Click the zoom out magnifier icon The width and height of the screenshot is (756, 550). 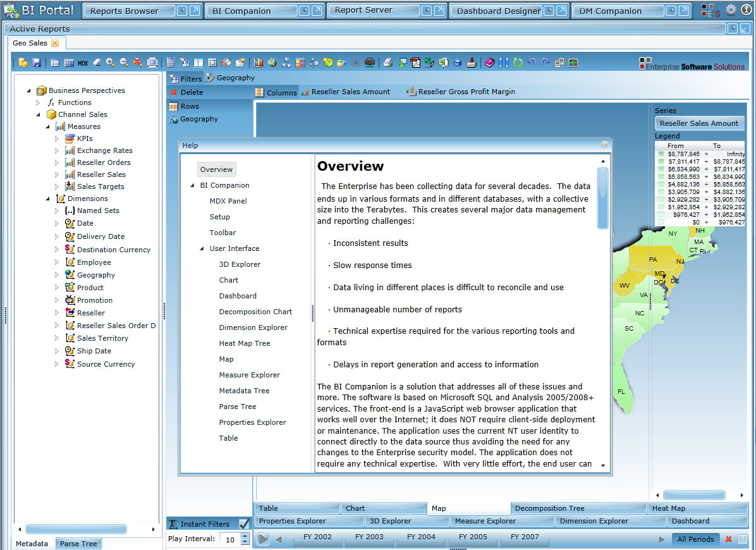click(x=125, y=63)
